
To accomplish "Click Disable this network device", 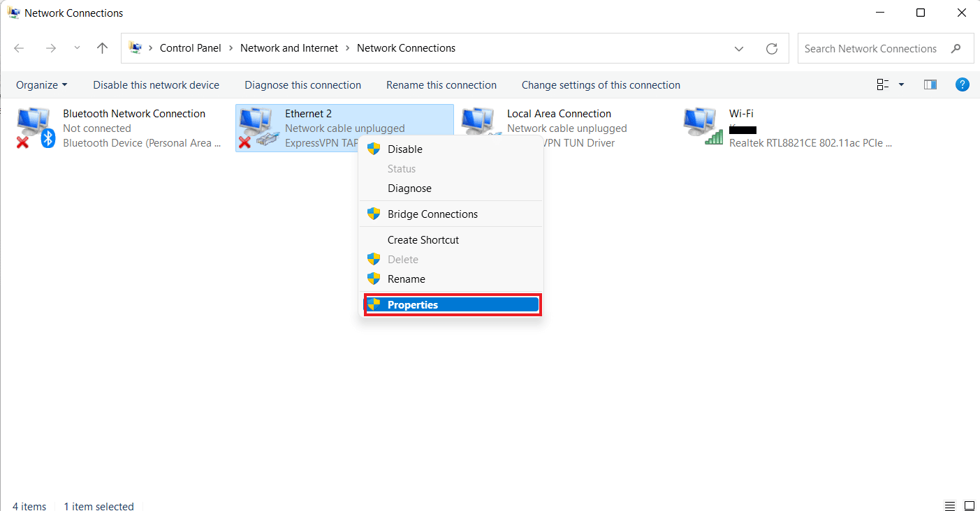I will 156,84.
